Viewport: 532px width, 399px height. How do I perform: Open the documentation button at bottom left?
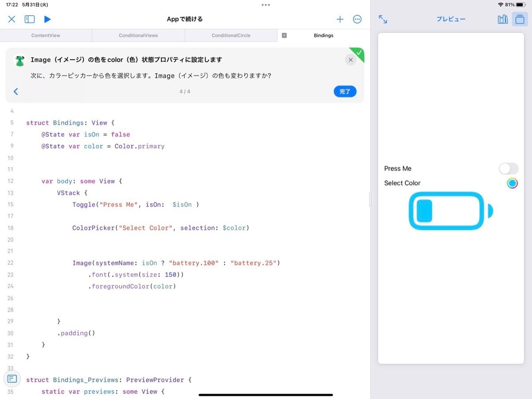[x=12, y=379]
